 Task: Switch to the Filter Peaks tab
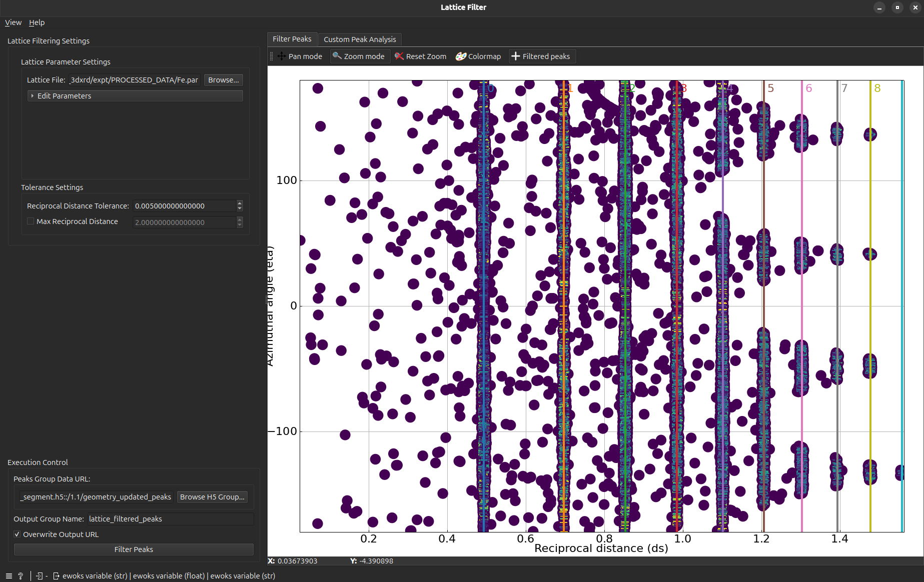point(292,39)
